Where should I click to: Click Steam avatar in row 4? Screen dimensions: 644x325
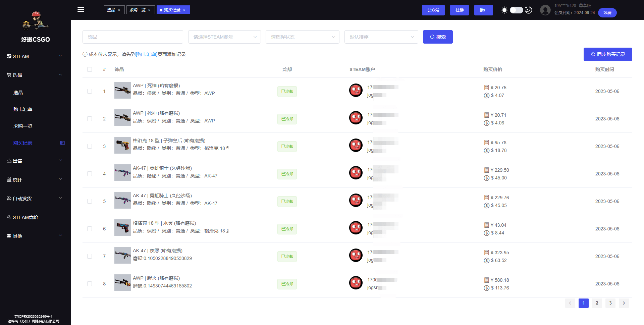pos(356,173)
